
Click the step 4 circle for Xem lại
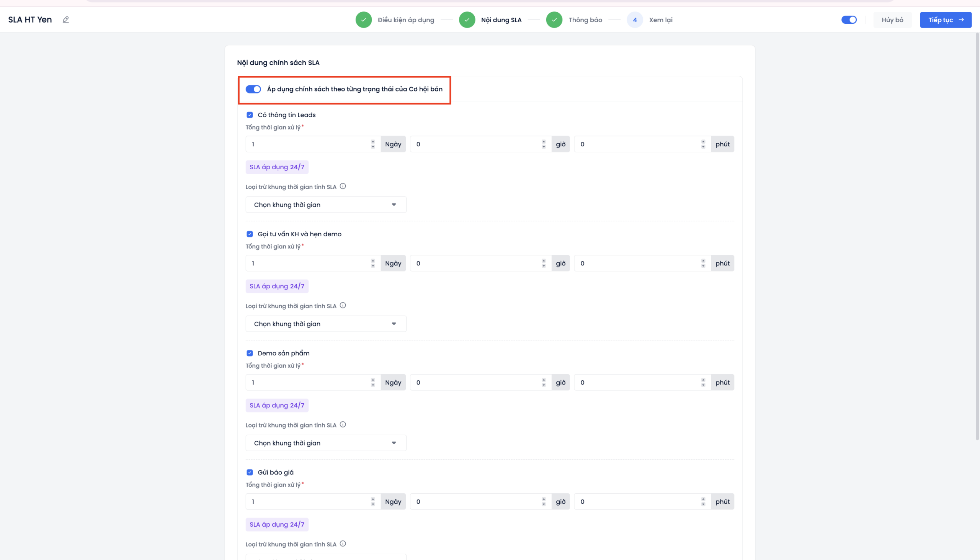tap(634, 20)
